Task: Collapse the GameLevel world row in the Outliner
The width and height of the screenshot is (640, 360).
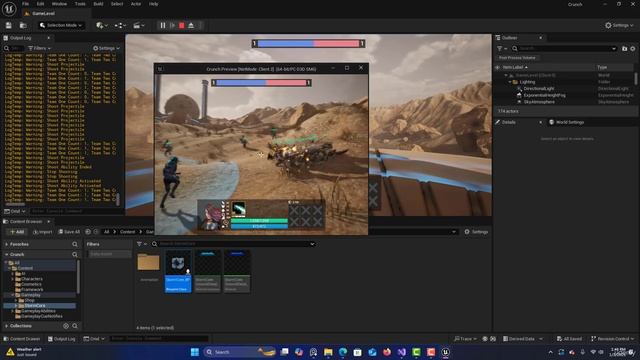Action: pos(506,76)
